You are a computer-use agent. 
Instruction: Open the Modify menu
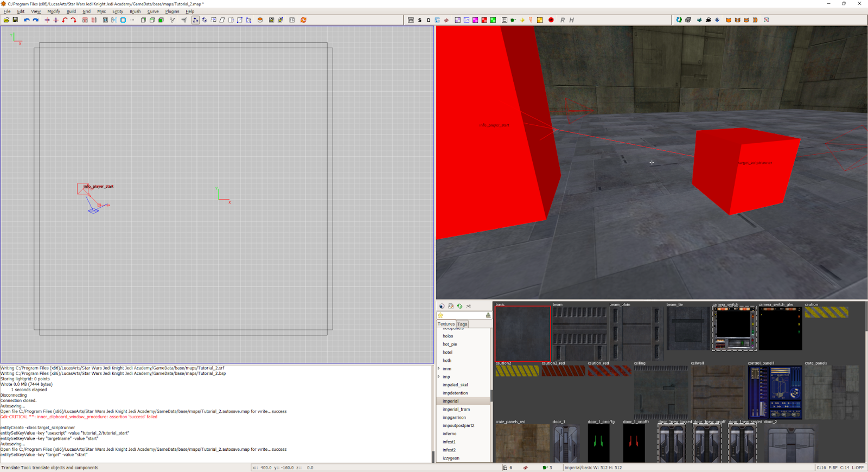[x=54, y=11]
